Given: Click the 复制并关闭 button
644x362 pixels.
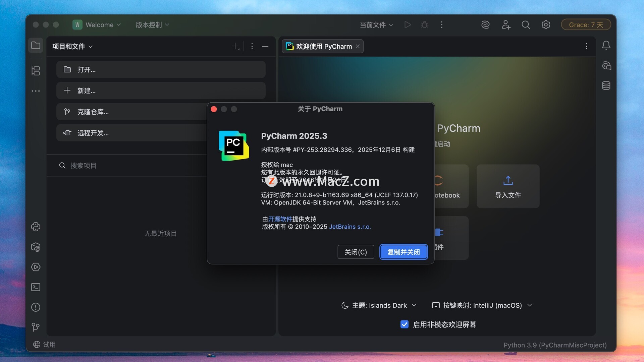Looking at the screenshot, I should (404, 252).
